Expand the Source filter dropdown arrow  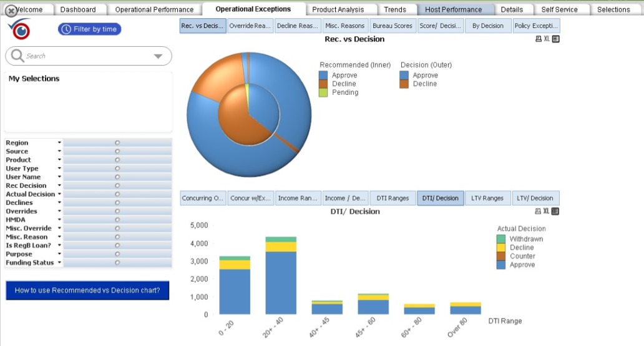[x=60, y=151]
